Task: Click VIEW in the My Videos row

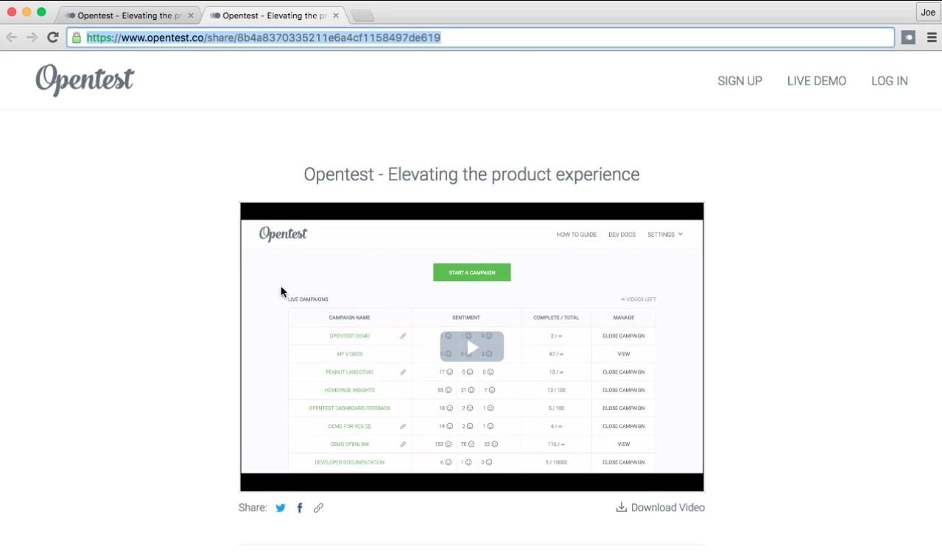Action: pos(624,354)
